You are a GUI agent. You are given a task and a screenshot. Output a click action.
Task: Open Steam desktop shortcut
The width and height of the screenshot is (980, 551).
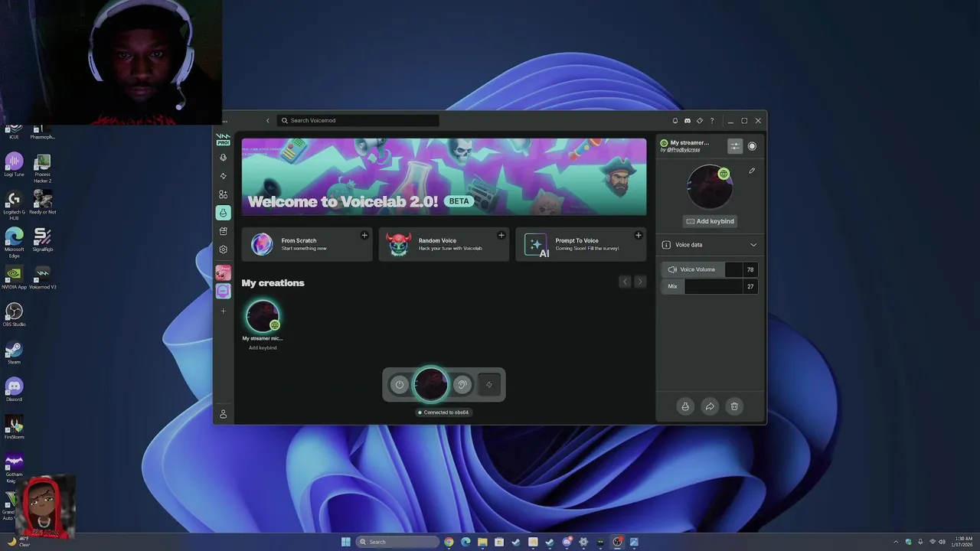point(14,352)
